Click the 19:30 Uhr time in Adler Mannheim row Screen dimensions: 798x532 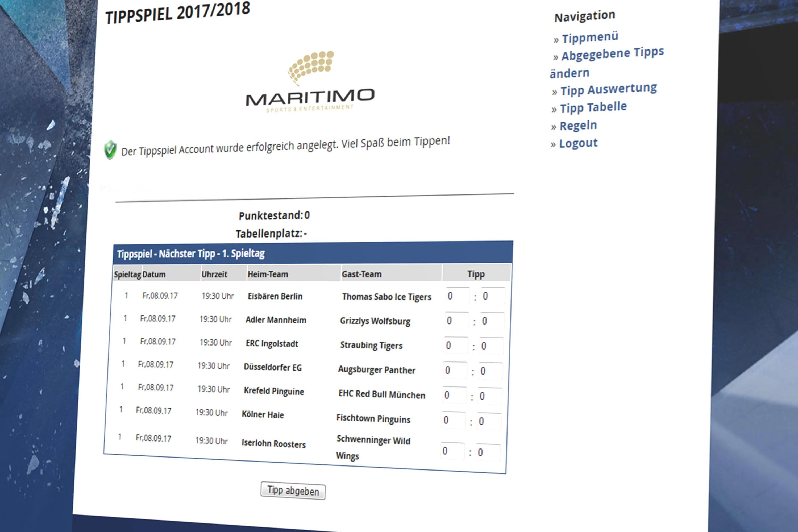point(215,319)
